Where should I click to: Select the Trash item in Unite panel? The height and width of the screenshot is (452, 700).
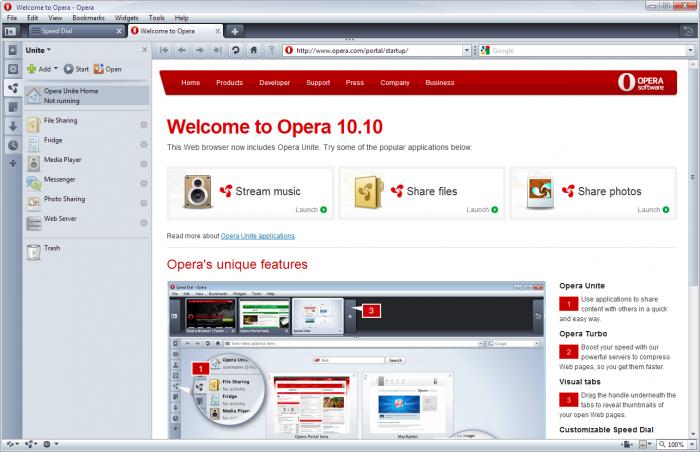pos(87,252)
